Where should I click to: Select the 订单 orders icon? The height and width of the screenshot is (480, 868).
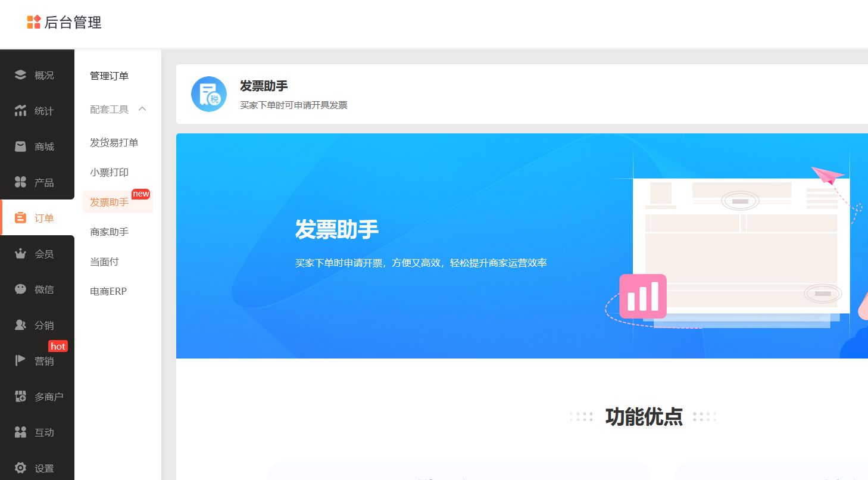(20, 217)
